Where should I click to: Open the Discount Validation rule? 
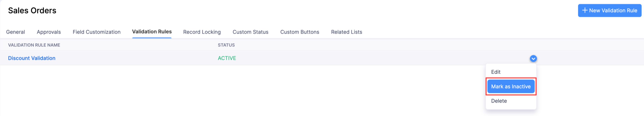(x=32, y=58)
